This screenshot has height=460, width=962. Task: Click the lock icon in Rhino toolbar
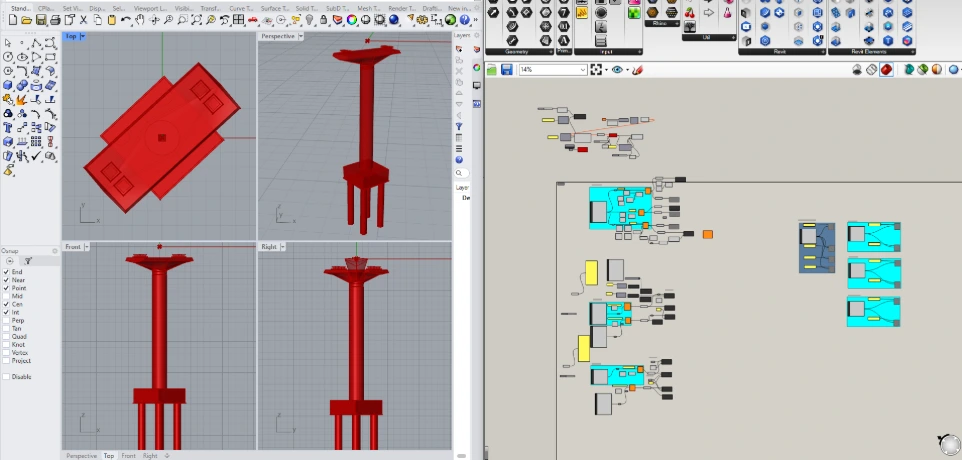click(x=323, y=20)
